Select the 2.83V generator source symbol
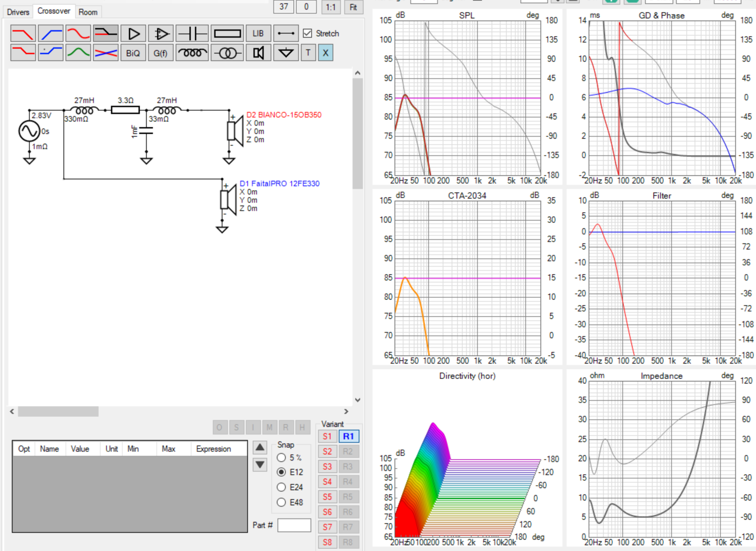The height and width of the screenshot is (551, 756). pos(29,131)
